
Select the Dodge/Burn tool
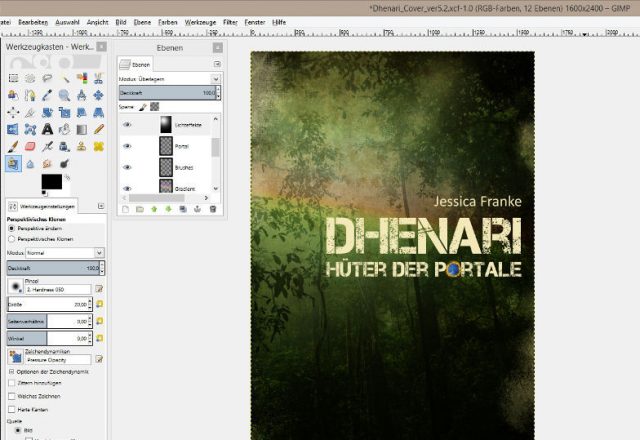pos(64,164)
